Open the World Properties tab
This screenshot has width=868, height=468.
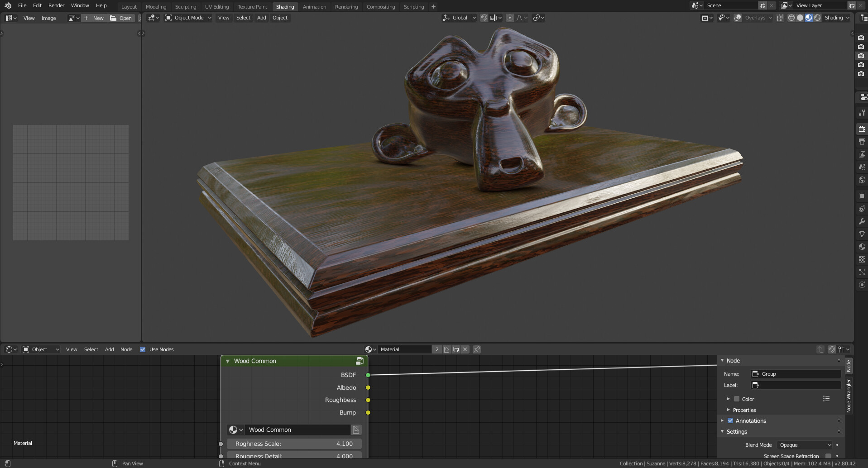click(x=862, y=180)
